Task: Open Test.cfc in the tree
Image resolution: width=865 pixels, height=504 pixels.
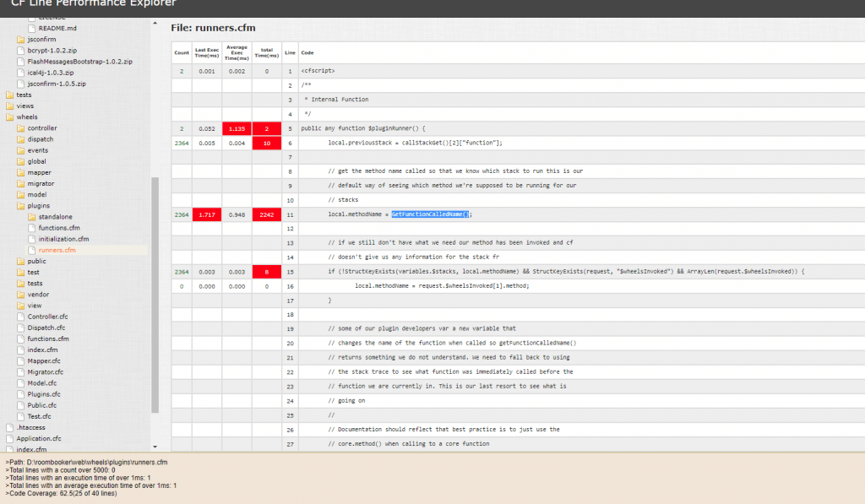Action: (39, 416)
